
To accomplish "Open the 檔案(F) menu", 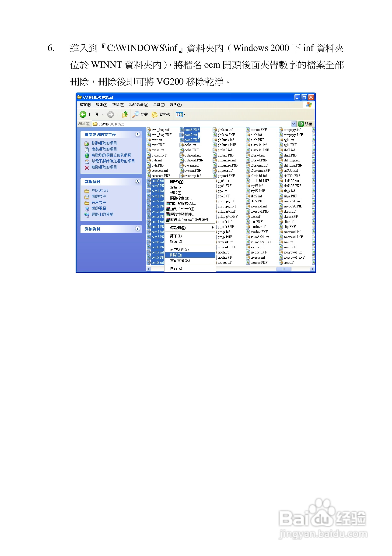I will point(85,105).
